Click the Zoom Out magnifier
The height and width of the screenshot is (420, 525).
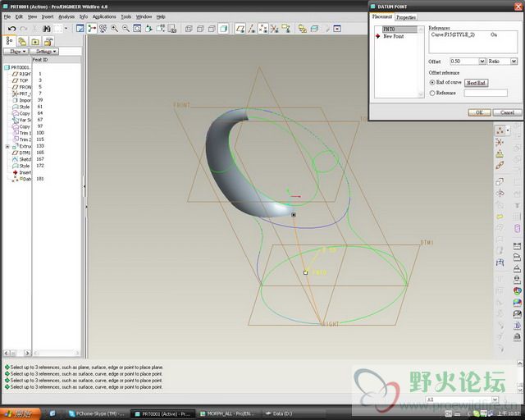(126, 29)
